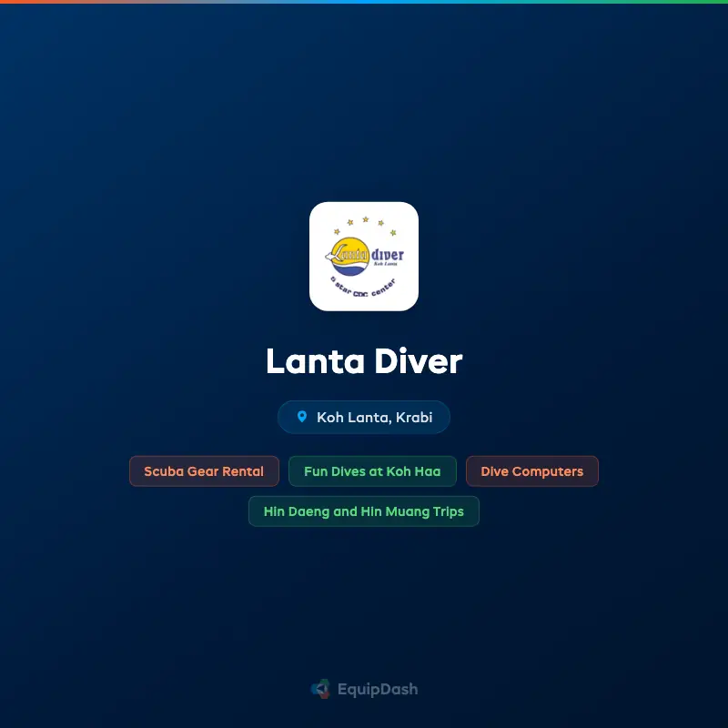Image resolution: width=728 pixels, height=728 pixels.
Task: Click the map pin icon beside Koh Lanta
Action: pos(302,417)
